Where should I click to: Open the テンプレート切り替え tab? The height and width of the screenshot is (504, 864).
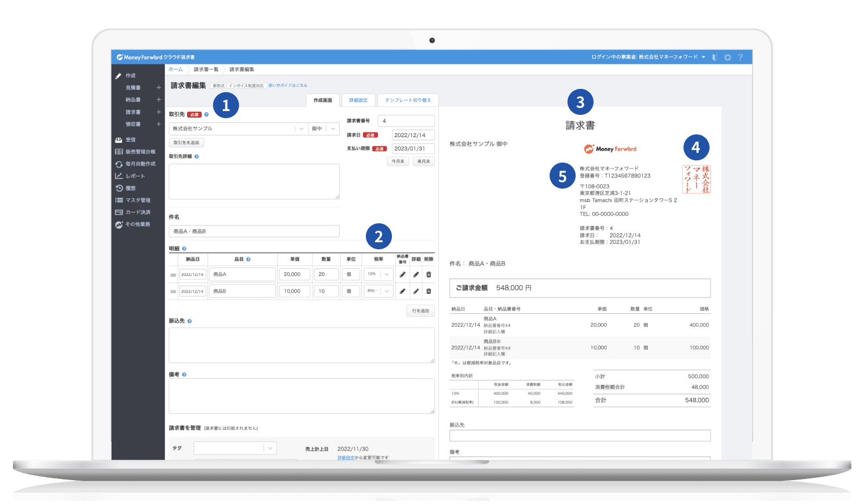coord(408,100)
